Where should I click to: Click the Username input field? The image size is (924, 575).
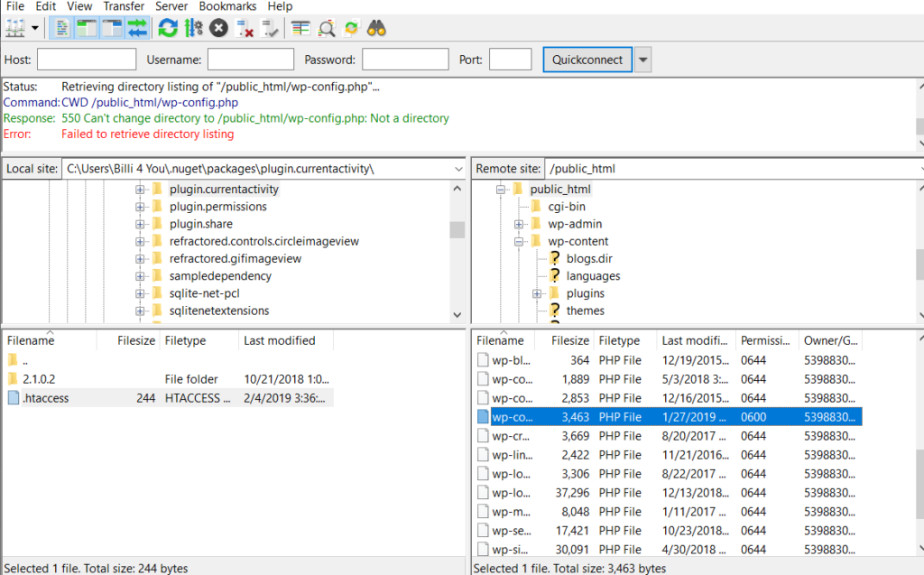251,60
